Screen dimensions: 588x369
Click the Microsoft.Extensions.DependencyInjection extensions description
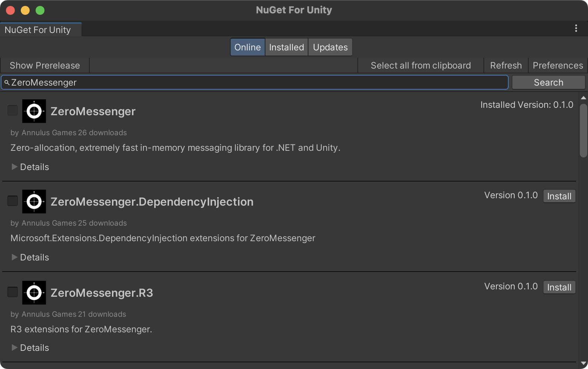point(163,238)
